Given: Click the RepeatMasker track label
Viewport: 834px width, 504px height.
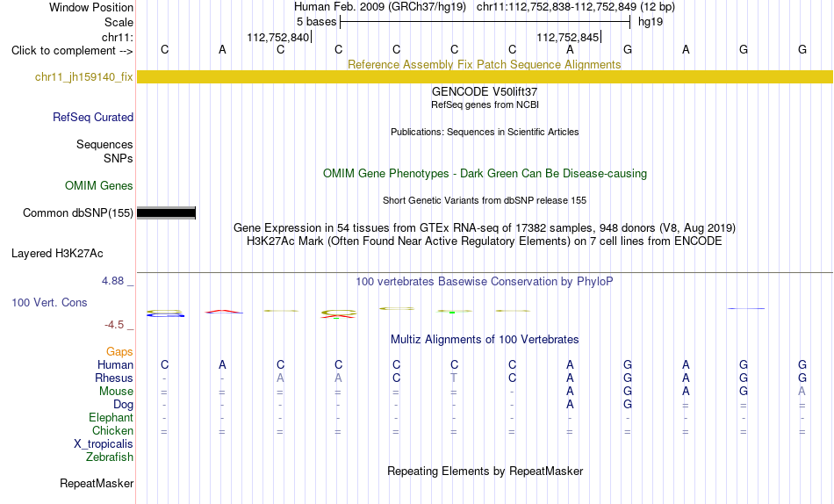Looking at the screenshot, I should point(97,483).
